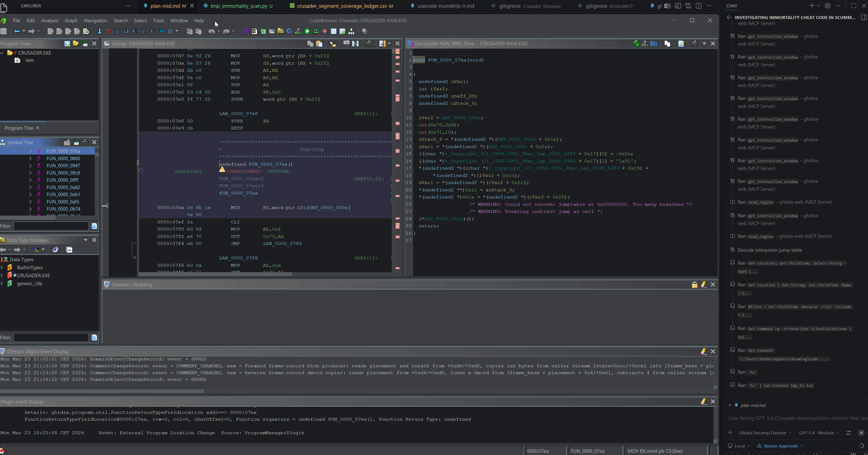Take Listing snapshot with camera icon
This screenshot has height=455, width=868.
tap(369, 44)
